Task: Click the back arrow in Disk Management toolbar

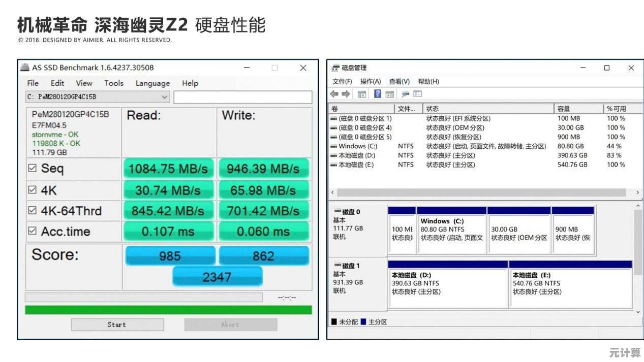Action: click(334, 94)
